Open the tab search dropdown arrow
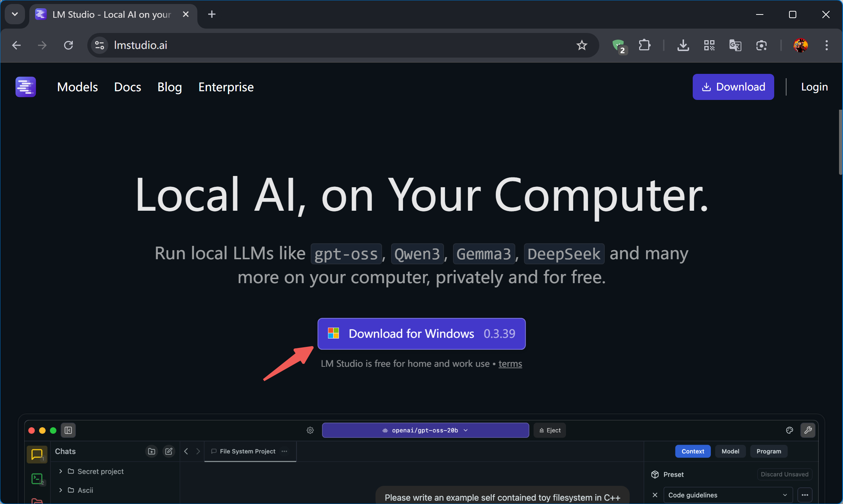 (x=15, y=14)
